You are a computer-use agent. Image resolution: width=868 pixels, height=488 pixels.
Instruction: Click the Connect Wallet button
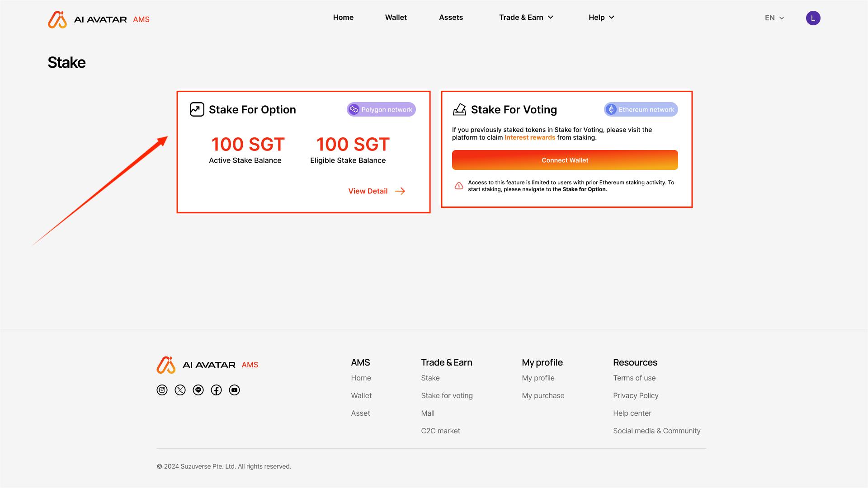tap(565, 160)
